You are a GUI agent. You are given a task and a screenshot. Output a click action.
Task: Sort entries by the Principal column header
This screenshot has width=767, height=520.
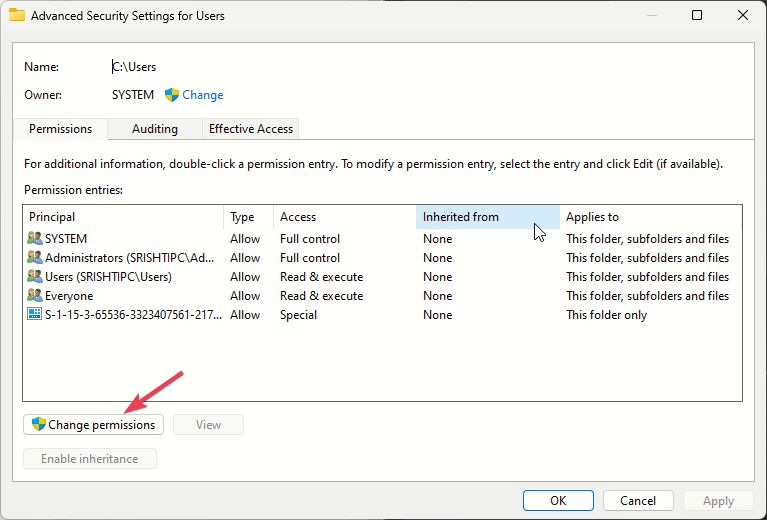click(122, 217)
